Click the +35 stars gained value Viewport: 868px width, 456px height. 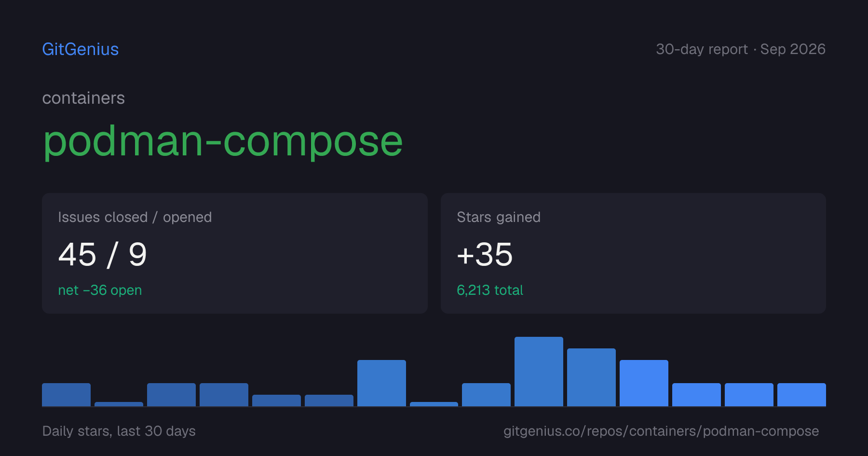[x=485, y=255]
